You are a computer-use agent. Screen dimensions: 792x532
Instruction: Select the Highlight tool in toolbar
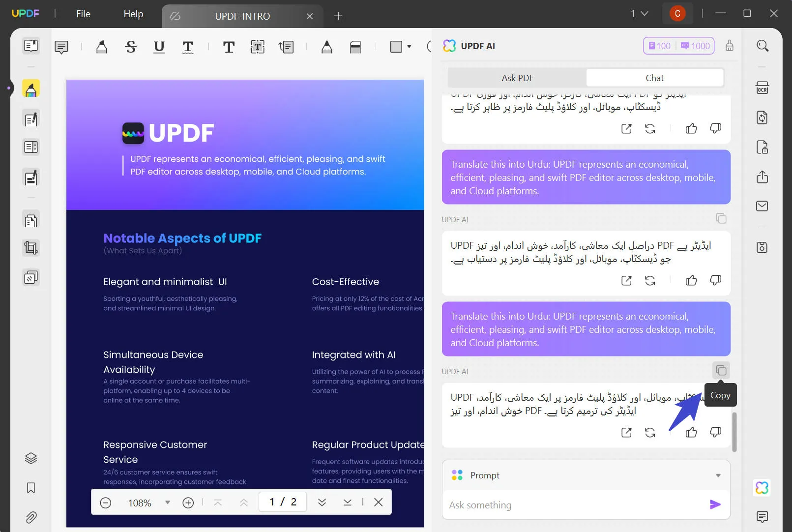coord(102,47)
